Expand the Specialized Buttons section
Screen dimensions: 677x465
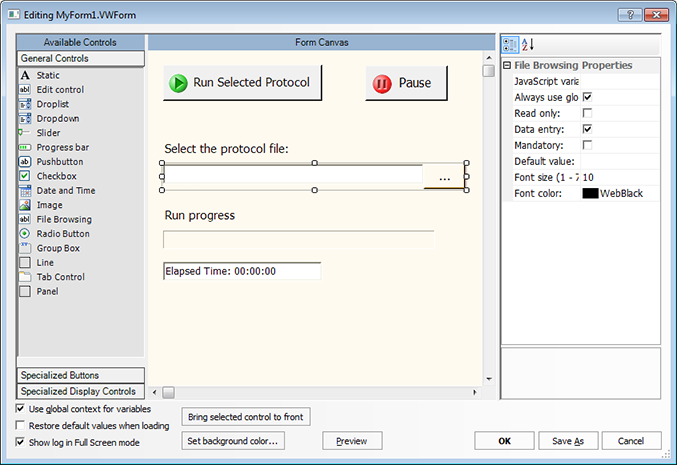pos(81,375)
